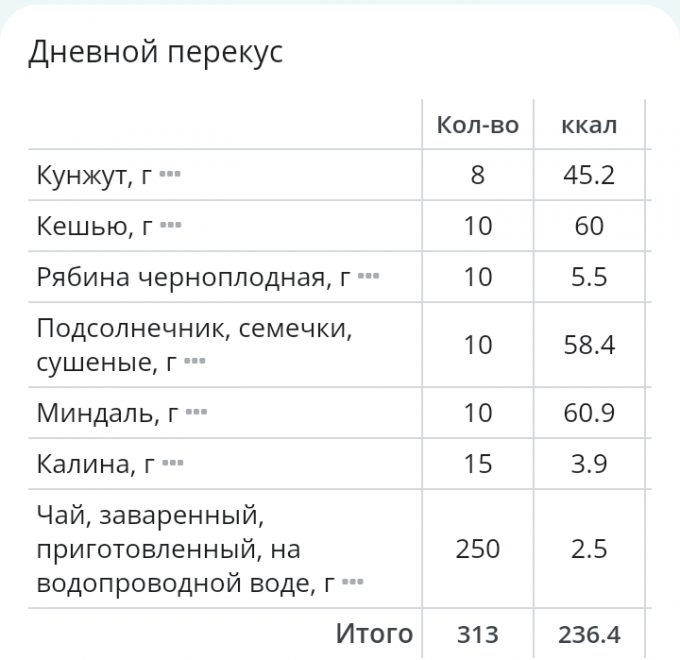Click the Калина quantity value 15

pos(478,463)
